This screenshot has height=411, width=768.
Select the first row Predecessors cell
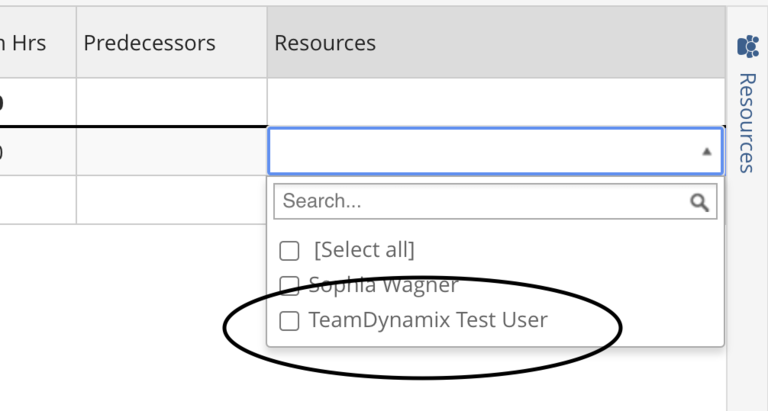point(171,102)
